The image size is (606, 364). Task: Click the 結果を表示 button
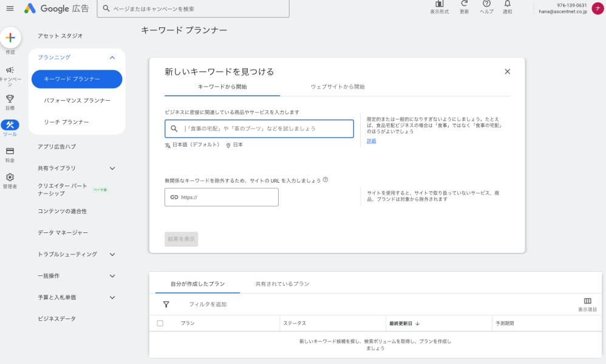180,238
